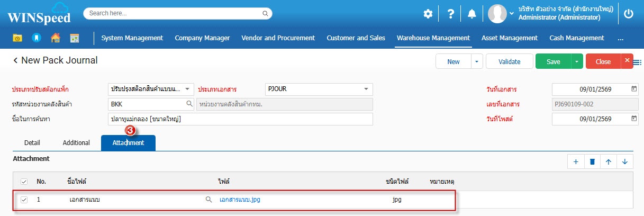The width and height of the screenshot is (644, 216).
Task: Add new attachment row with plus icon
Action: [x=576, y=162]
